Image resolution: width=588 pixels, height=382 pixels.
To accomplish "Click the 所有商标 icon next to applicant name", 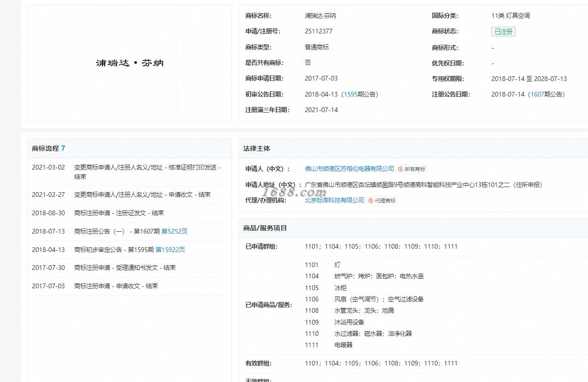I will (412, 169).
